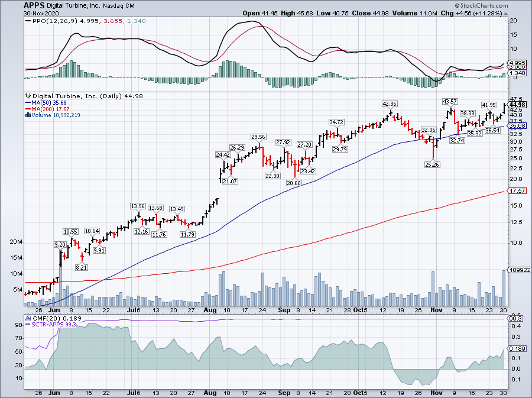532x398 pixels.
Task: Click the 32.74 price annotation
Action: [457, 141]
